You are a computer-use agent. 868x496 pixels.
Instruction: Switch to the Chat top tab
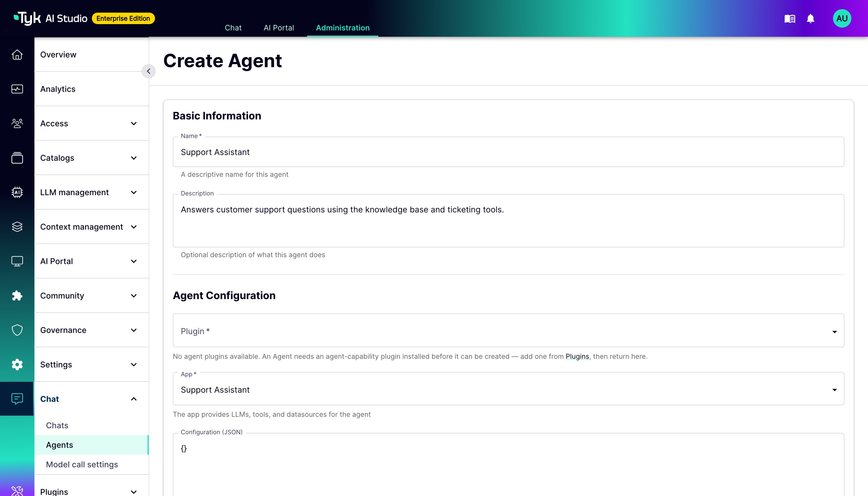tap(233, 28)
